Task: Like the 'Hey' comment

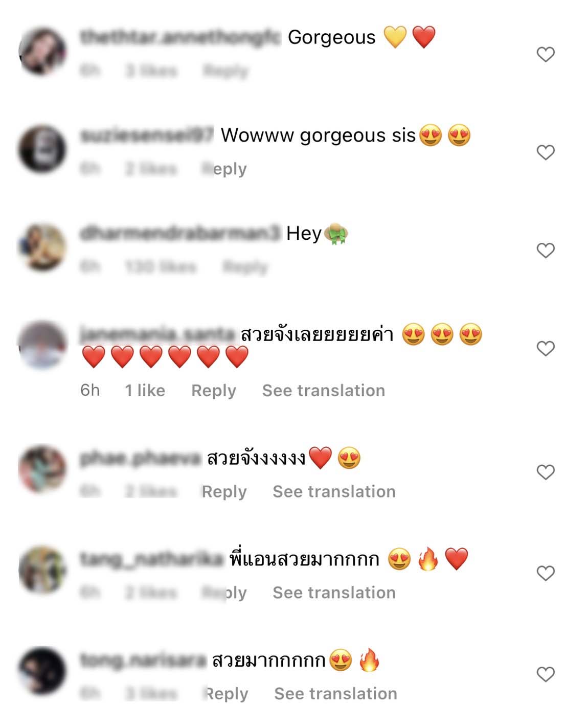Action: (x=546, y=251)
